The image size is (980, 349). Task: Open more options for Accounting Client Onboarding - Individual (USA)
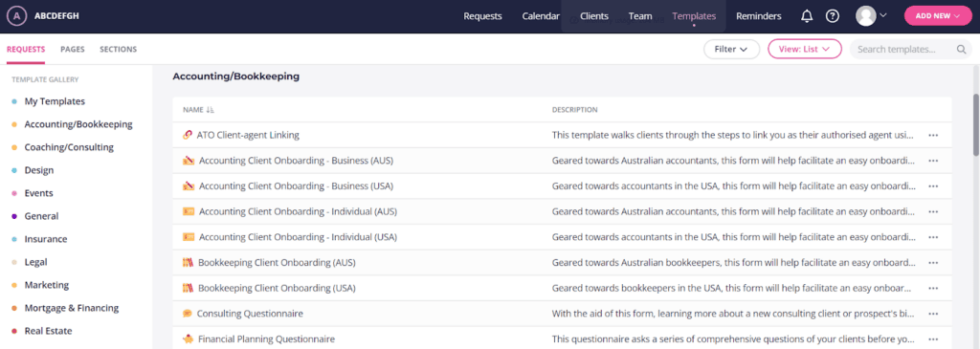pyautogui.click(x=933, y=237)
